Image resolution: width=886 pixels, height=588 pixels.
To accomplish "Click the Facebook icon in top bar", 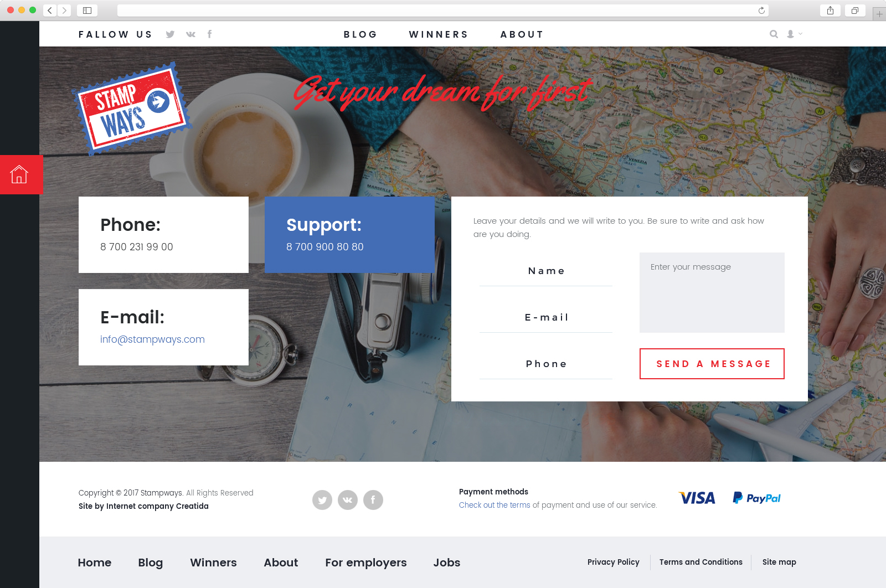I will (209, 34).
